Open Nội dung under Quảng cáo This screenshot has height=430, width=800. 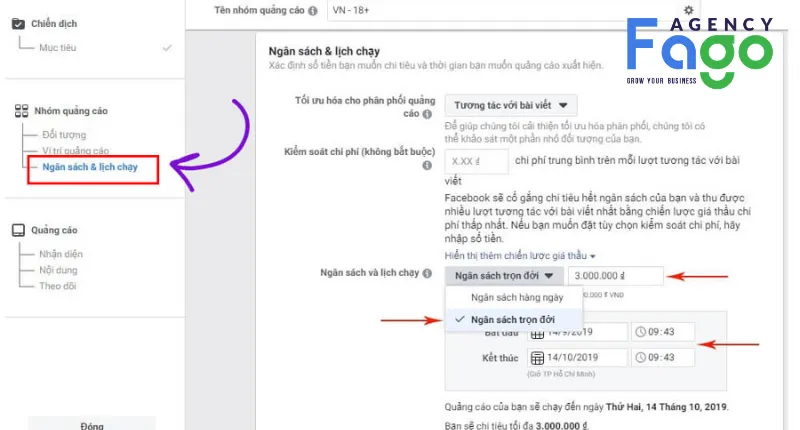click(58, 270)
